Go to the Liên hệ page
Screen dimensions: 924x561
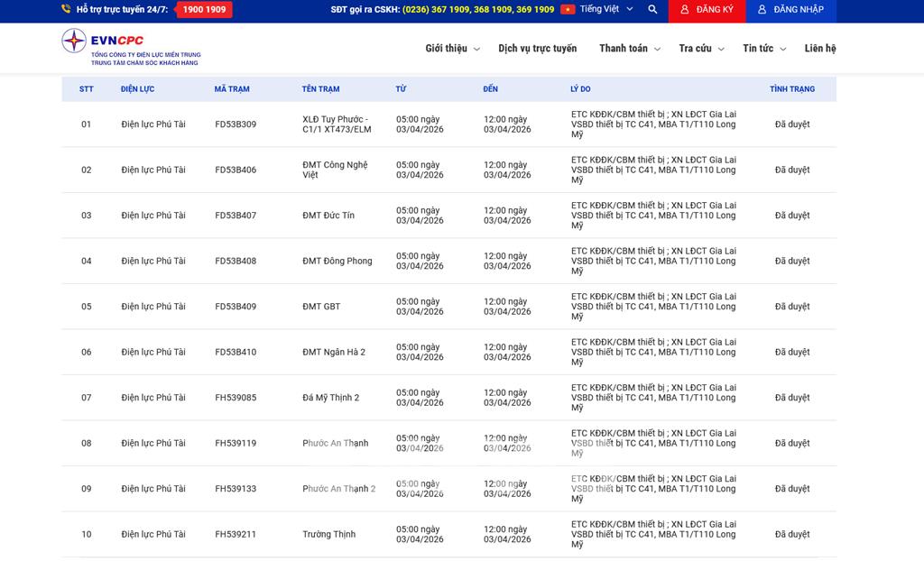820,49
